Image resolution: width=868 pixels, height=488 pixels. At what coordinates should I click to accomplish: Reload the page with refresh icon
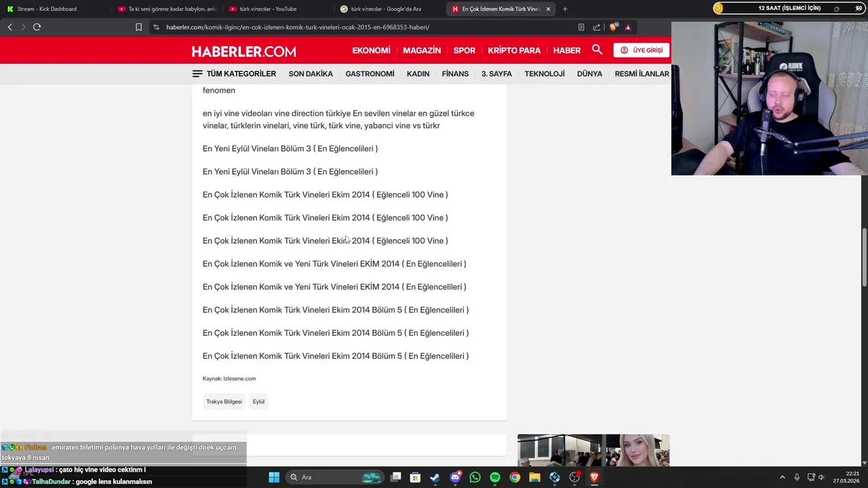(x=37, y=27)
